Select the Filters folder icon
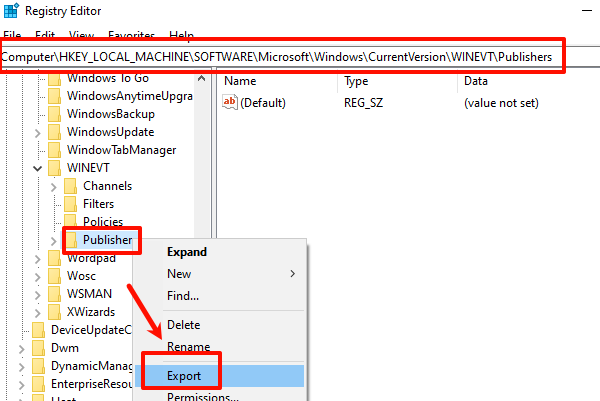The image size is (600, 401). point(70,204)
